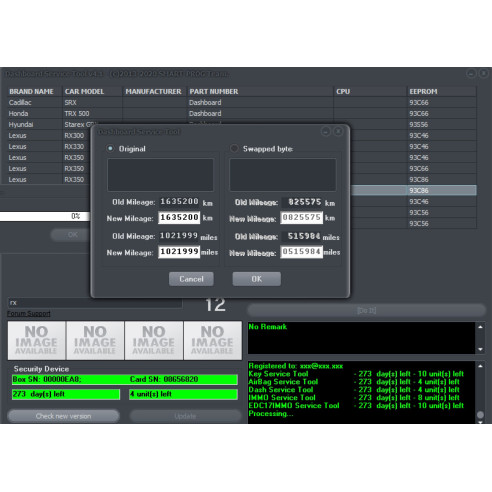Click the highlighted 93C86 EEPROM cell
Image resolution: width=492 pixels, height=492 pixels.
click(x=442, y=190)
